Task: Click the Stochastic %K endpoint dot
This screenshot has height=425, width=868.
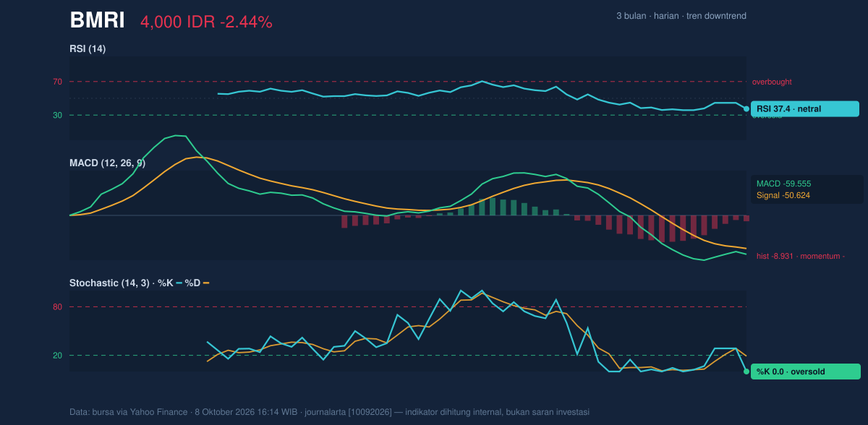Action: tap(746, 372)
